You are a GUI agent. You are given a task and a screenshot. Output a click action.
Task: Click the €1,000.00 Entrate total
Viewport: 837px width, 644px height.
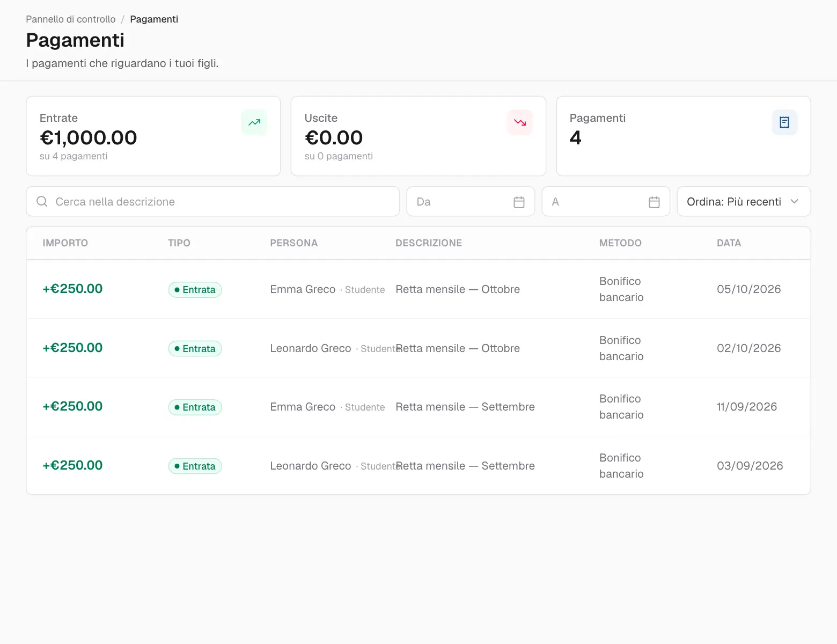coord(89,138)
